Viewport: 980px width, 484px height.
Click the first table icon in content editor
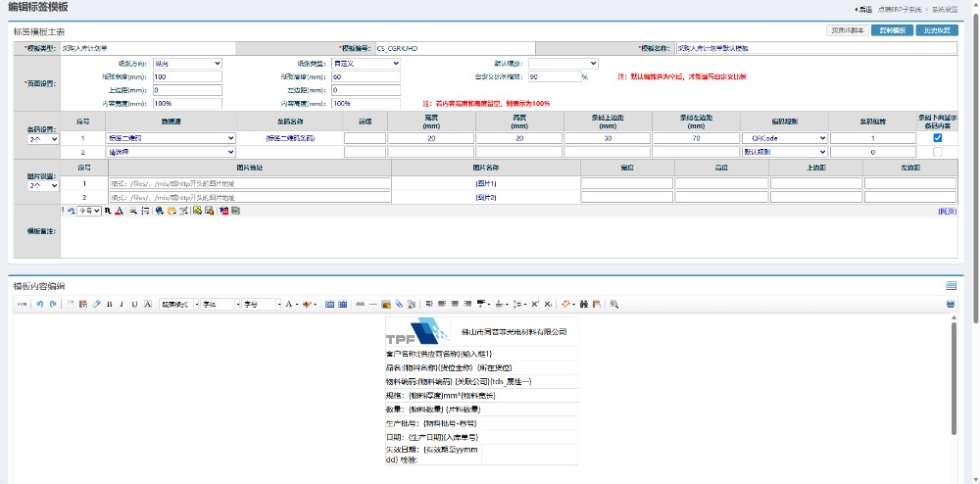click(x=329, y=304)
